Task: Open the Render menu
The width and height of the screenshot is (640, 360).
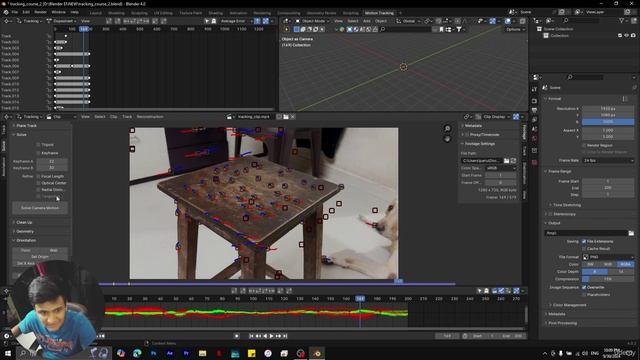Action: click(x=40, y=12)
